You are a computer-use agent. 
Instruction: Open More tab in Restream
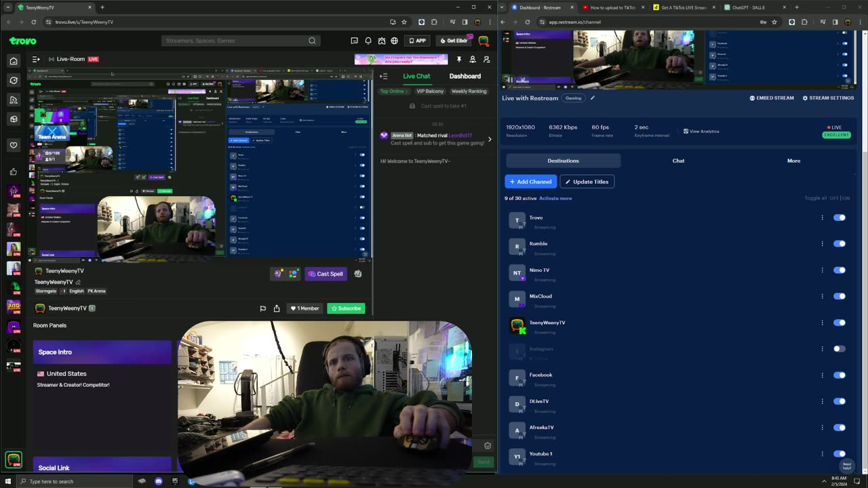click(793, 161)
